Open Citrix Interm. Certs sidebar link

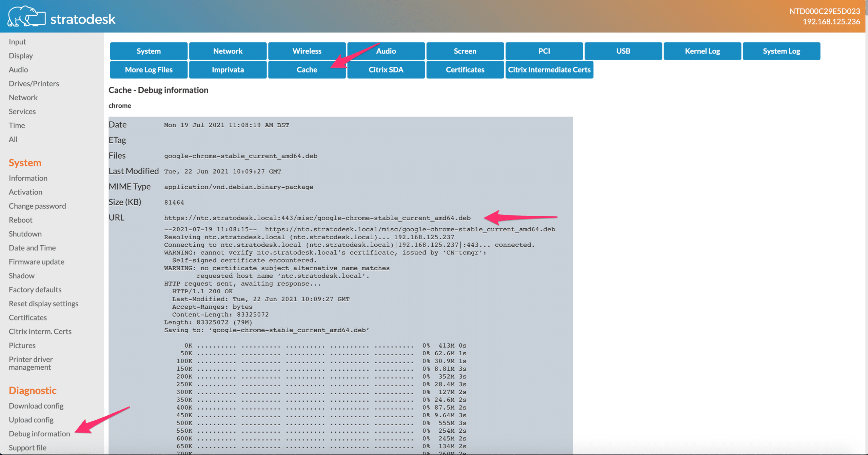pyautogui.click(x=40, y=331)
